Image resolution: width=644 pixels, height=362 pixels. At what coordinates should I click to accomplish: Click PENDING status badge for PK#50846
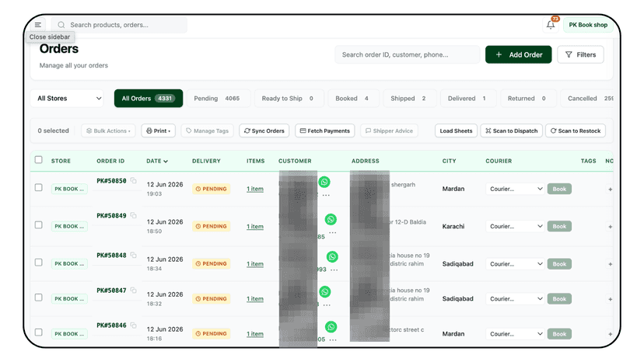pos(211,334)
